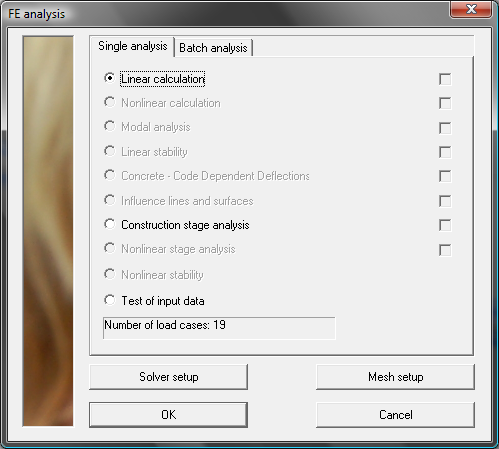Viewport: 499px width, 449px height.
Task: Tick the Nonlinear stage analysis checkbox
Action: click(445, 250)
